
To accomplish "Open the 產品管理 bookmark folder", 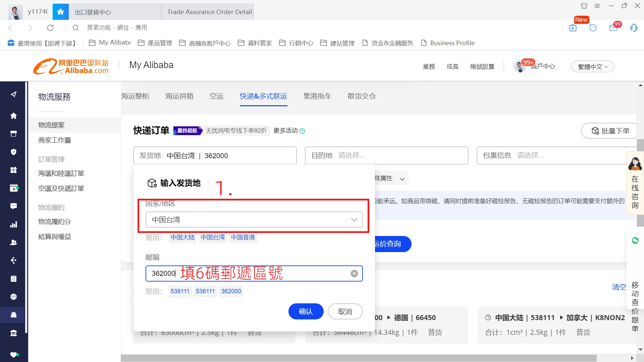I will pyautogui.click(x=155, y=43).
